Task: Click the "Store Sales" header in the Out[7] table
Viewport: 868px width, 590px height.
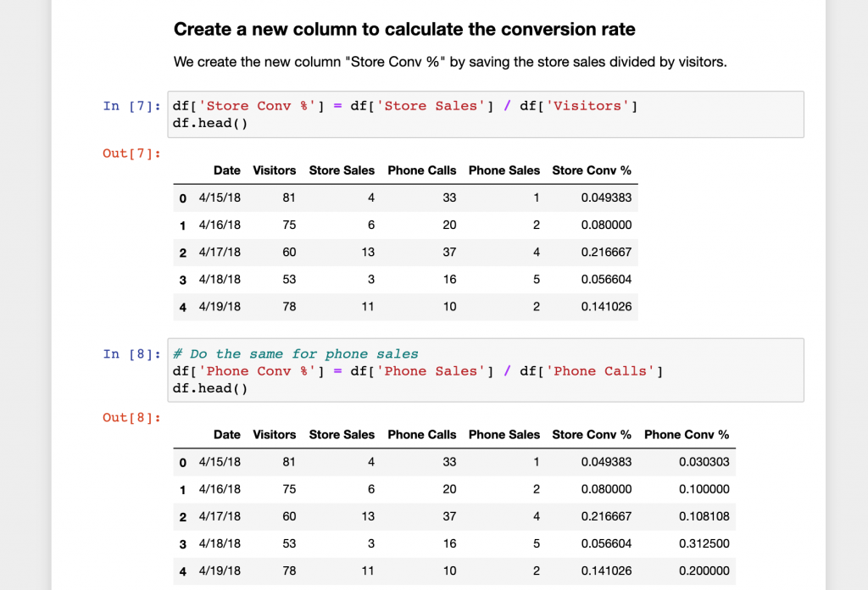Action: (x=342, y=170)
